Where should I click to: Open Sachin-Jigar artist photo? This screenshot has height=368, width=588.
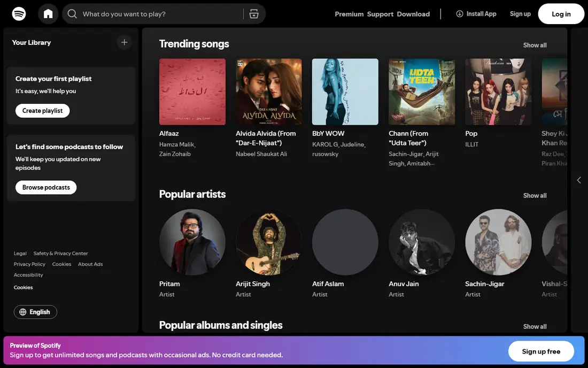click(498, 242)
